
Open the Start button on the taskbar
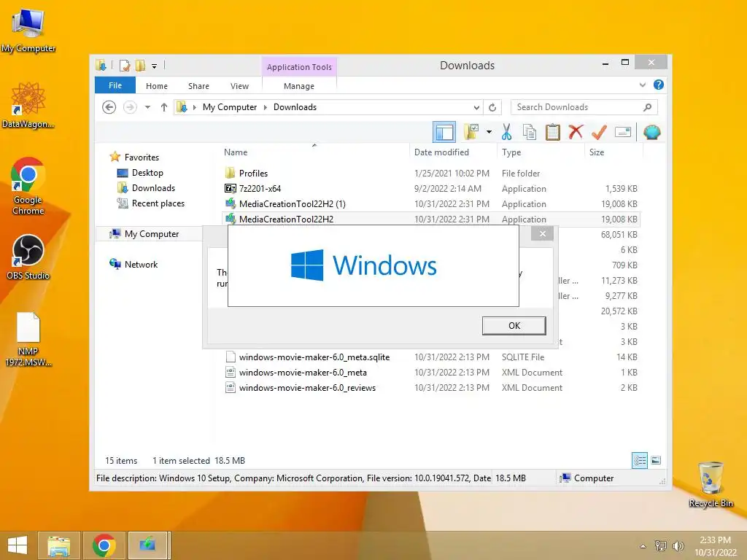pos(18,545)
